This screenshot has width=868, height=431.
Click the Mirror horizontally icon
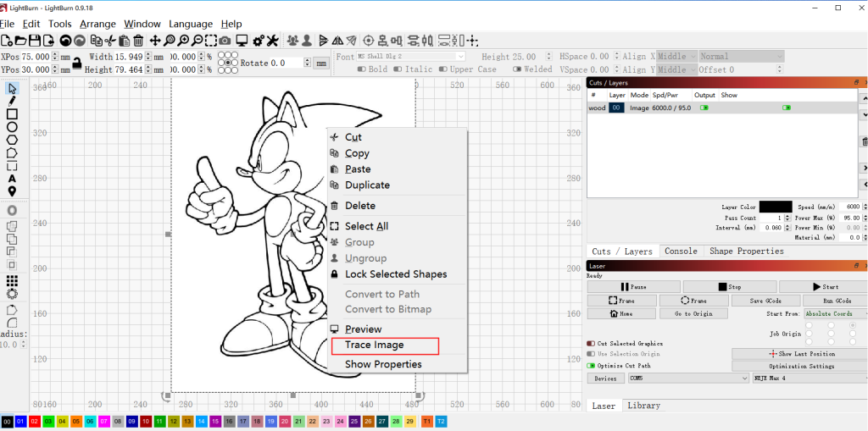tap(337, 41)
